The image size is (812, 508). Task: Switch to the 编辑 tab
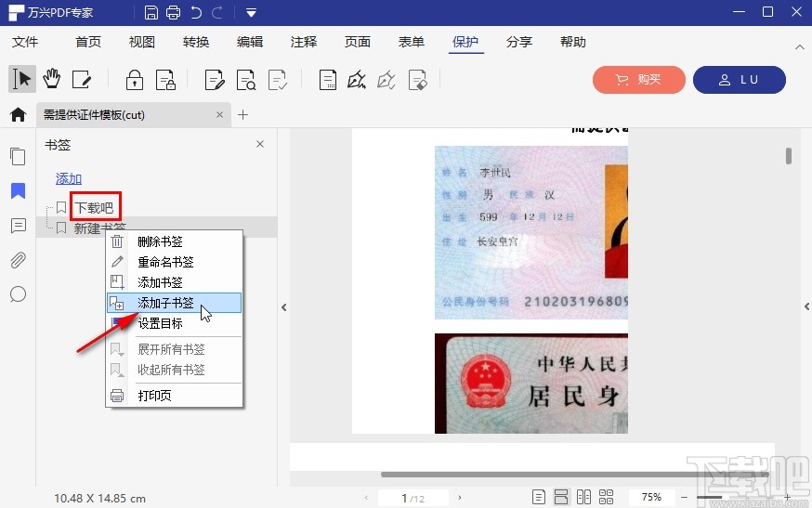pos(250,42)
